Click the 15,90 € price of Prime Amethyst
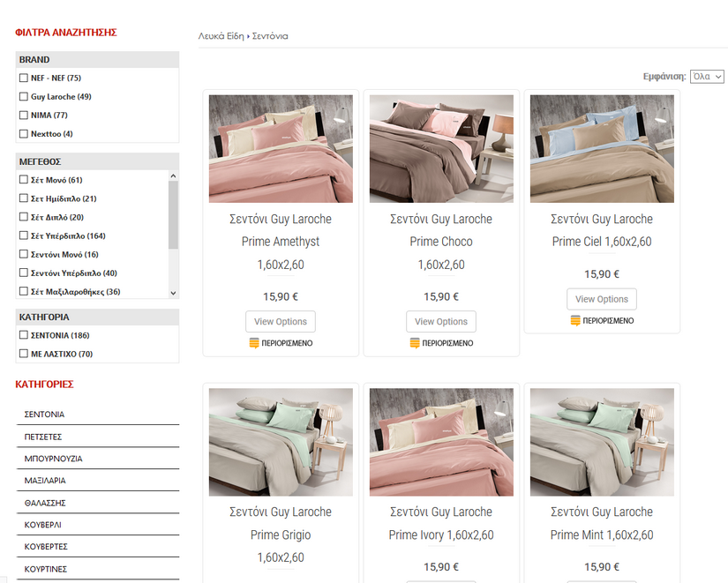728x583 pixels. click(281, 296)
